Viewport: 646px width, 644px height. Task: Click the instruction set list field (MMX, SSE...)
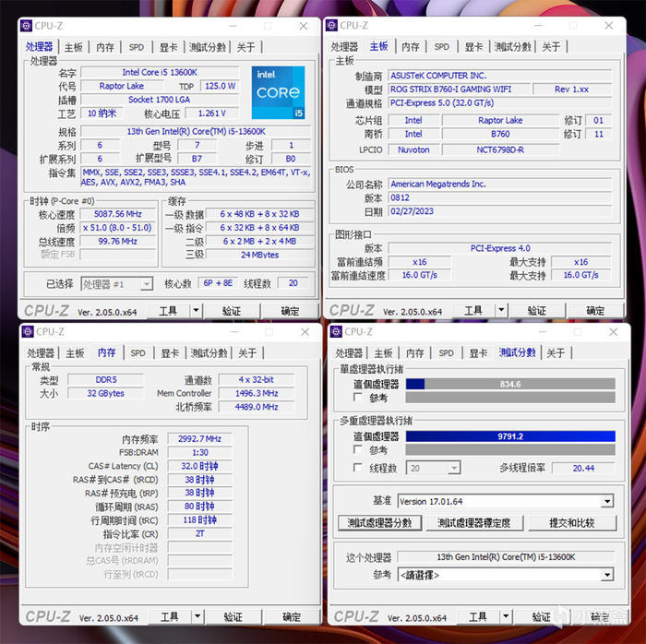(x=196, y=177)
